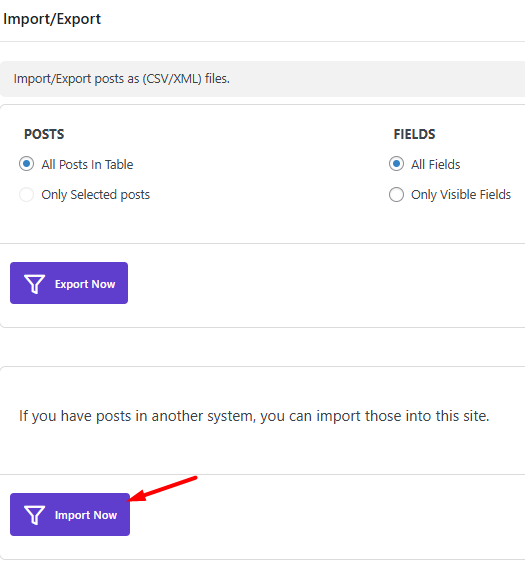Click the '(CSV/XML)' text in the banner

click(x=172, y=79)
